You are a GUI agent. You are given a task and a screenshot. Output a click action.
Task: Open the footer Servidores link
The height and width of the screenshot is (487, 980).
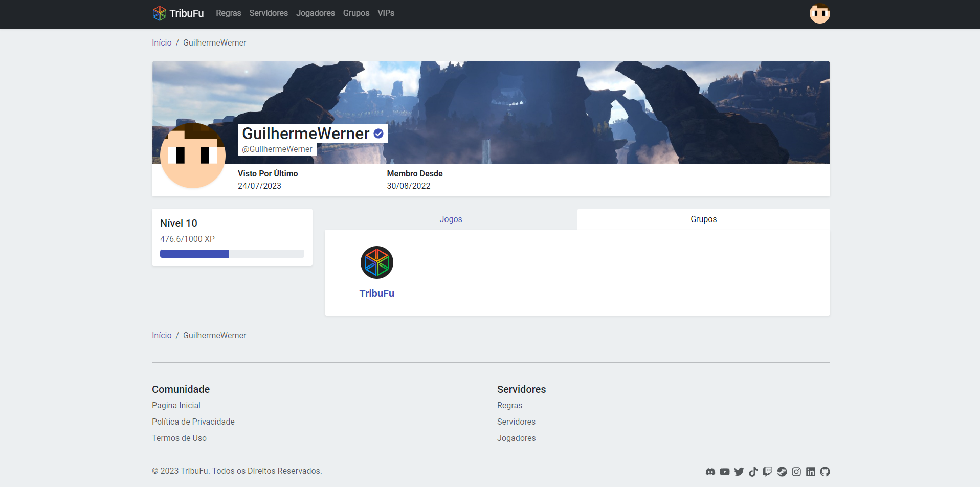point(516,422)
